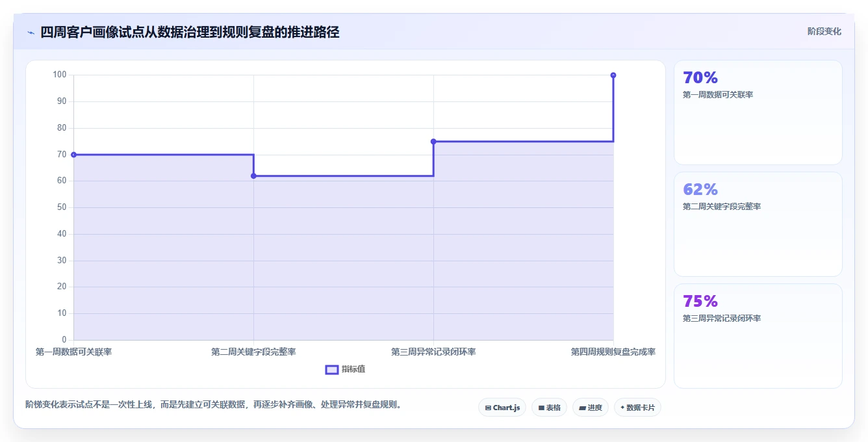Image resolution: width=868 pixels, height=442 pixels.
Task: Click the 70% data card value
Action: point(700,78)
